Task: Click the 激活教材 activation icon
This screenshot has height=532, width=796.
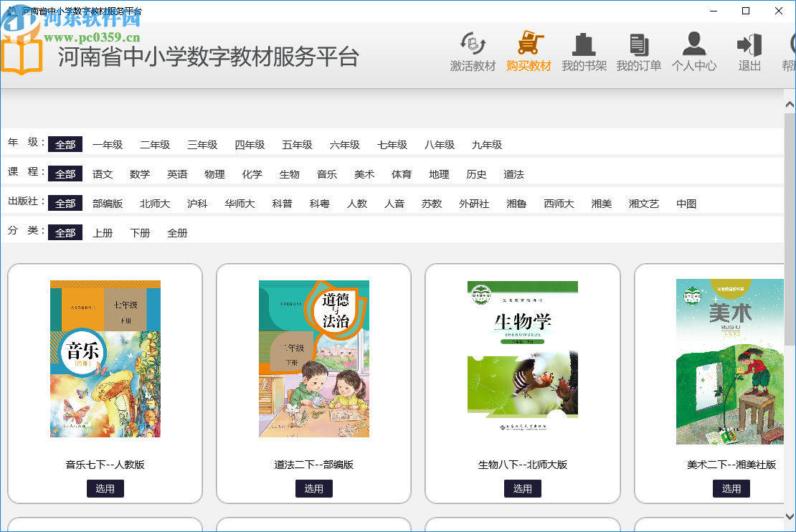Action: [x=473, y=43]
